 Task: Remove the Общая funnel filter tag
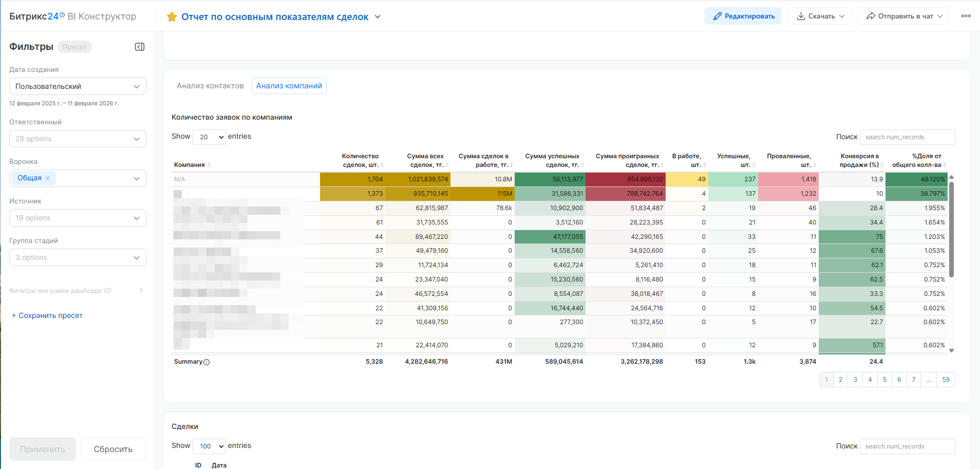tap(48, 178)
